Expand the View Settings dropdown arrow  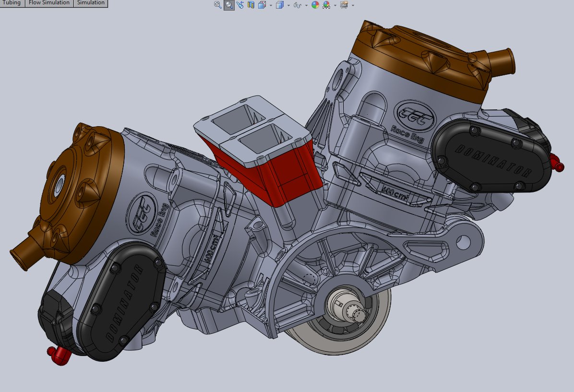point(353,5)
